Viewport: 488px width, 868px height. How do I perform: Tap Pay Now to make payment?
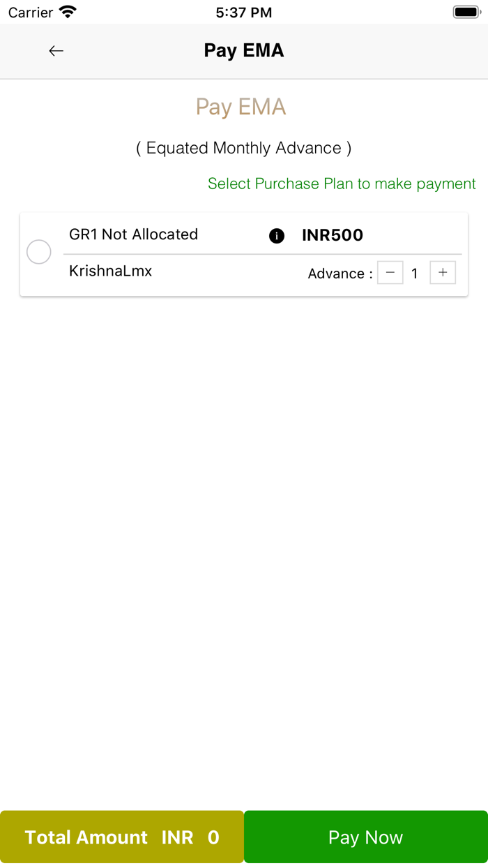tap(365, 837)
